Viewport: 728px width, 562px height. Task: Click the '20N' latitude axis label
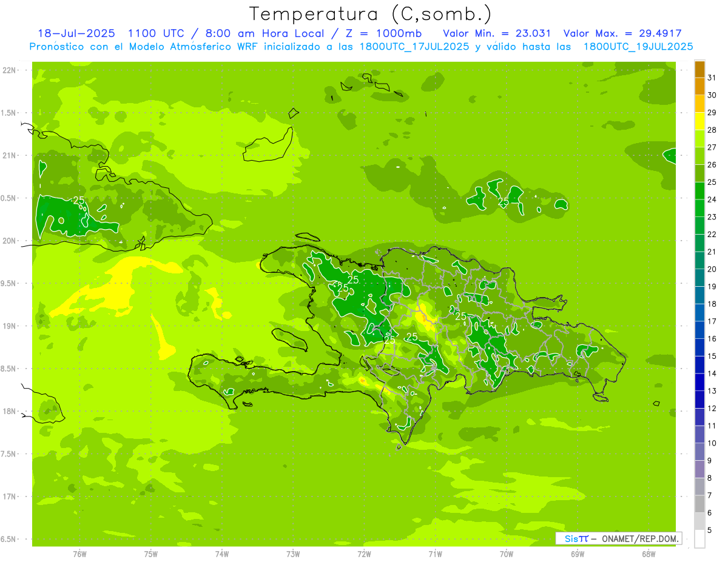tap(10, 241)
